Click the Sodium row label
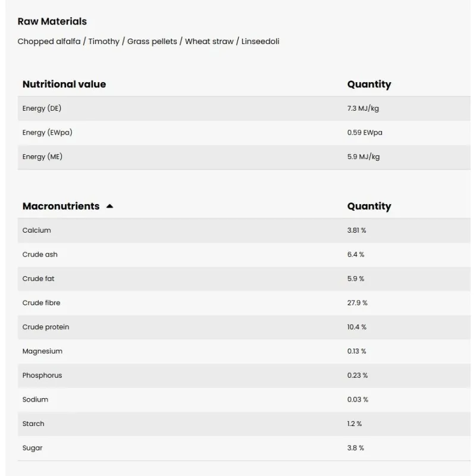The width and height of the screenshot is (476, 476). click(35, 400)
